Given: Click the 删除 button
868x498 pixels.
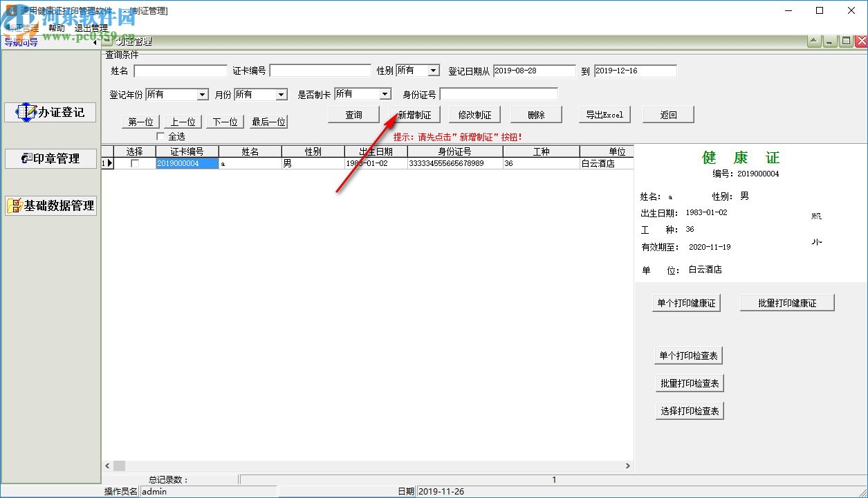Looking at the screenshot, I should click(x=536, y=115).
